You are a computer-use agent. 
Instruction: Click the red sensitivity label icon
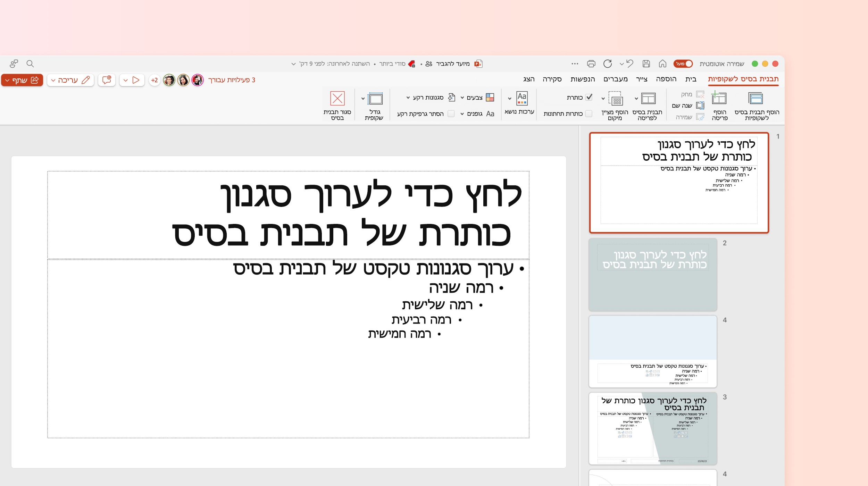[x=412, y=64]
